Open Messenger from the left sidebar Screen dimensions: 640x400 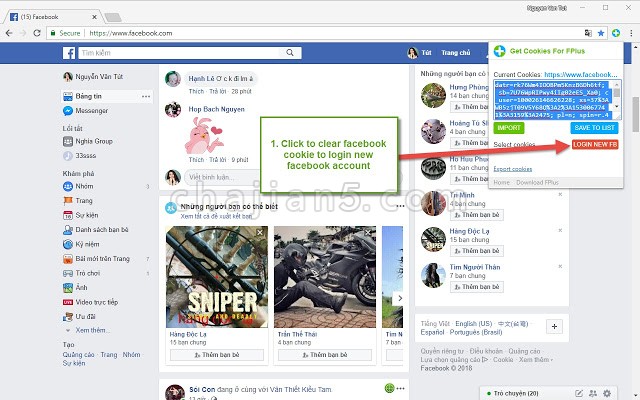pos(92,110)
